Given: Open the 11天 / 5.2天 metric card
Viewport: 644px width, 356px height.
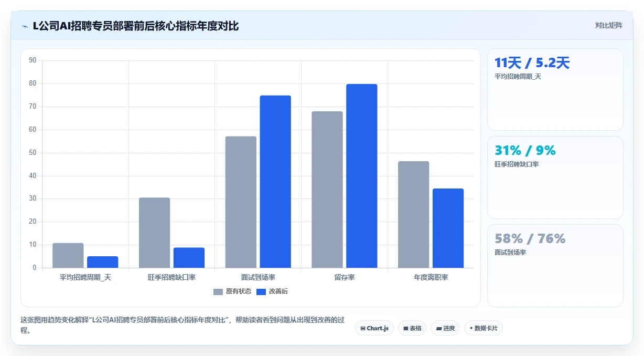Looking at the screenshot, I should (x=555, y=89).
